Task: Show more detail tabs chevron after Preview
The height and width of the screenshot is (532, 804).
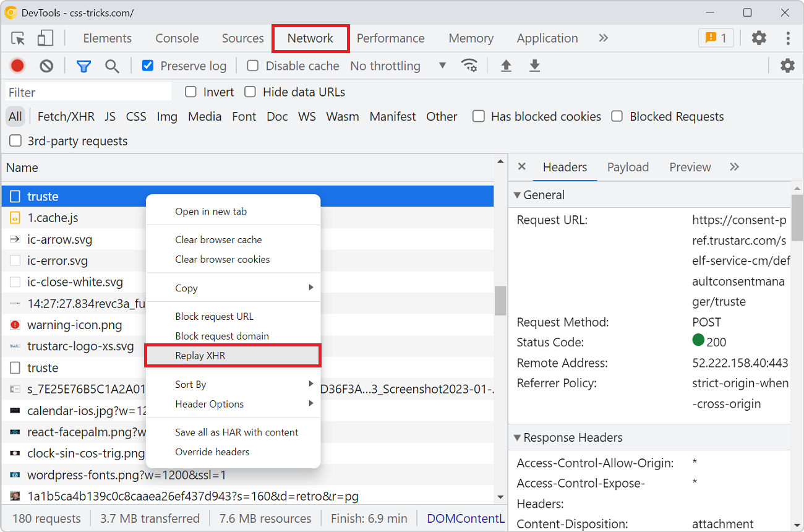Action: click(734, 167)
